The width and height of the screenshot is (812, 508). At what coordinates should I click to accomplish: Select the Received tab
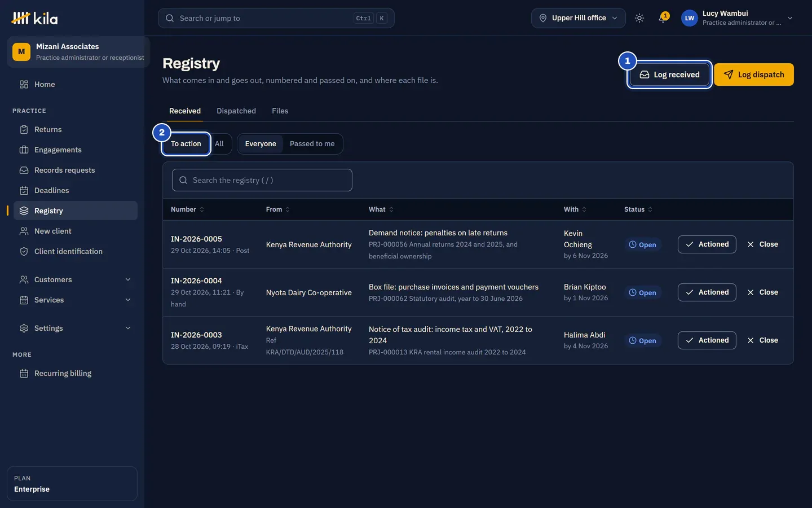185,111
